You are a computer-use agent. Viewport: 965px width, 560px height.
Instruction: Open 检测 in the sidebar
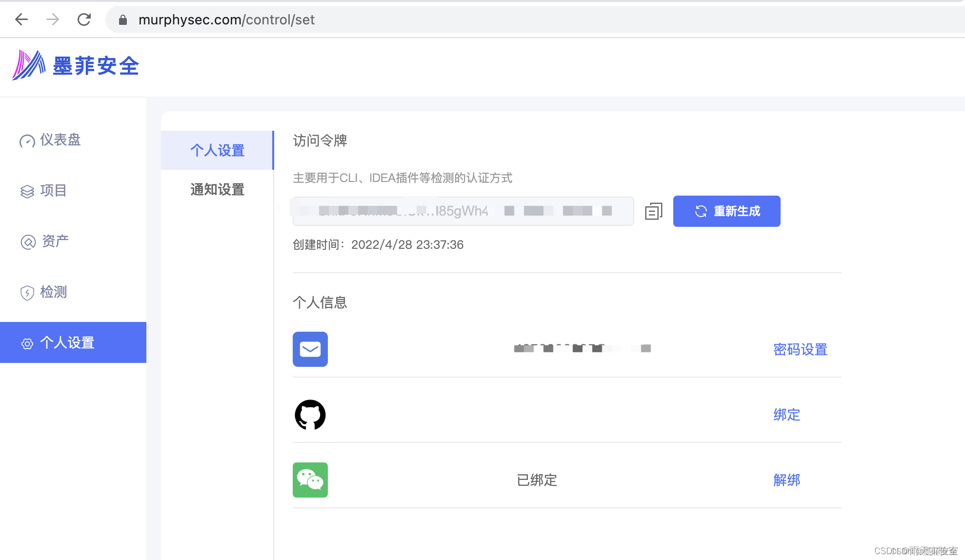(43, 292)
